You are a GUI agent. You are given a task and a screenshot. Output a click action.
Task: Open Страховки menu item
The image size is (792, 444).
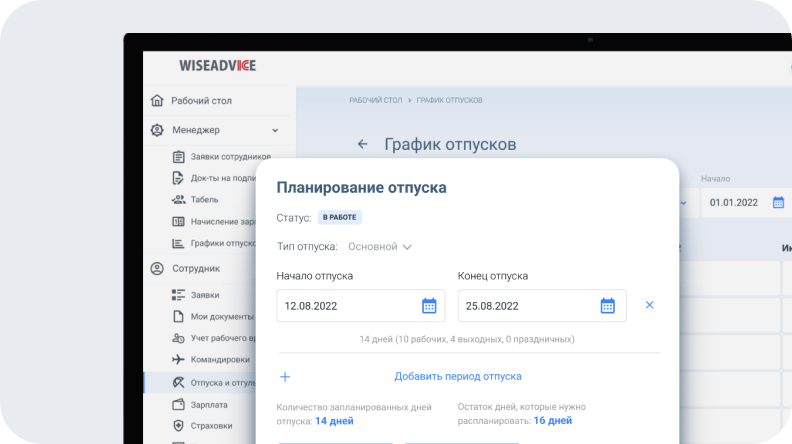tap(212, 426)
